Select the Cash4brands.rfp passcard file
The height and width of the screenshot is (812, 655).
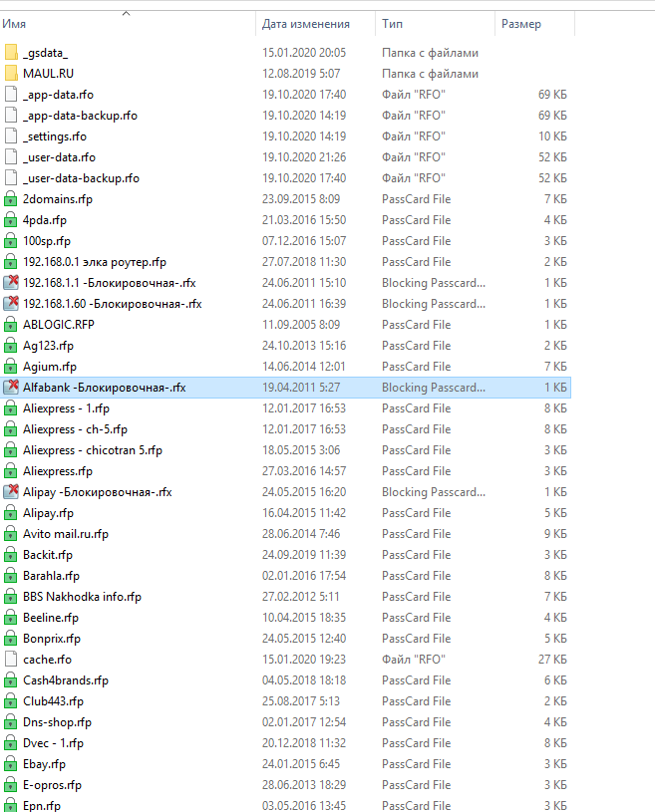pos(65,680)
